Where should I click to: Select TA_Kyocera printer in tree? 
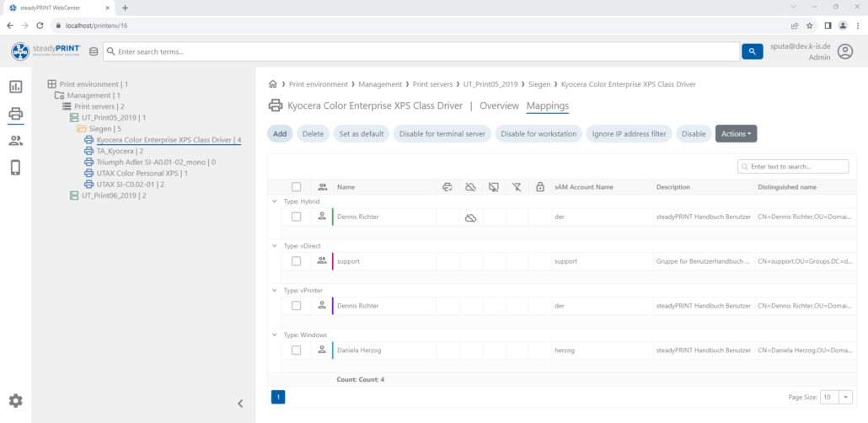pos(114,151)
